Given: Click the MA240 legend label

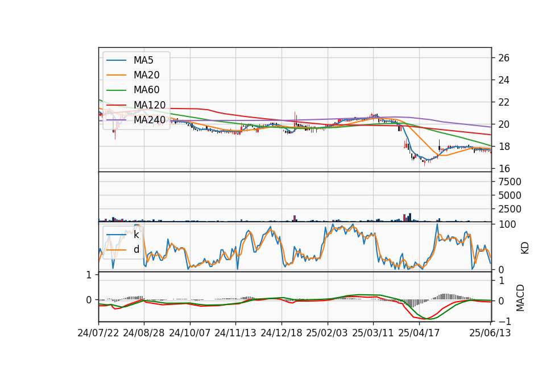Looking at the screenshot, I should click(x=150, y=120).
